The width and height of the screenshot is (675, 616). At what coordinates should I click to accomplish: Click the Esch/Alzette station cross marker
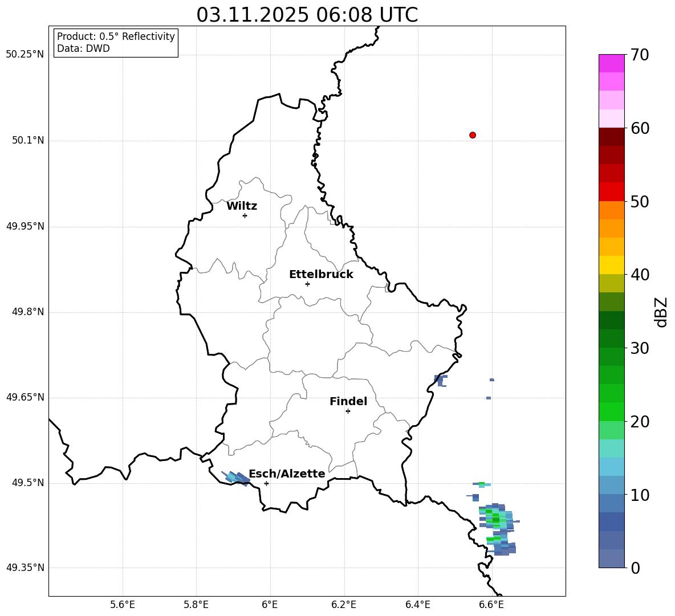[x=266, y=483]
